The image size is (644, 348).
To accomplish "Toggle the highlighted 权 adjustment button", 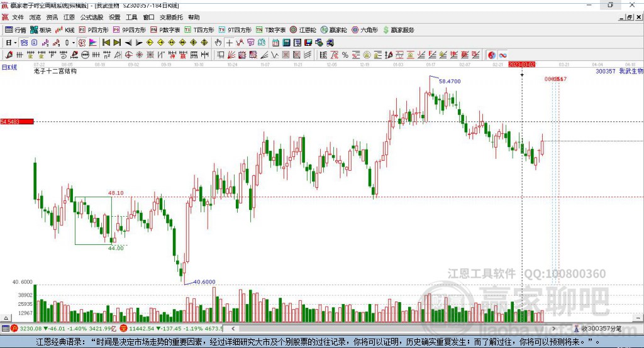I will pyautogui.click(x=82, y=43).
